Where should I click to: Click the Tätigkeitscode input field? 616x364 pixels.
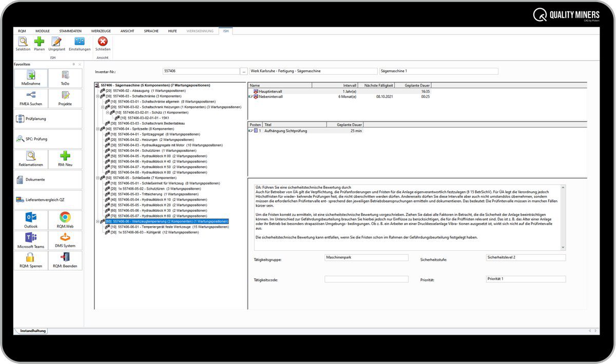point(366,279)
